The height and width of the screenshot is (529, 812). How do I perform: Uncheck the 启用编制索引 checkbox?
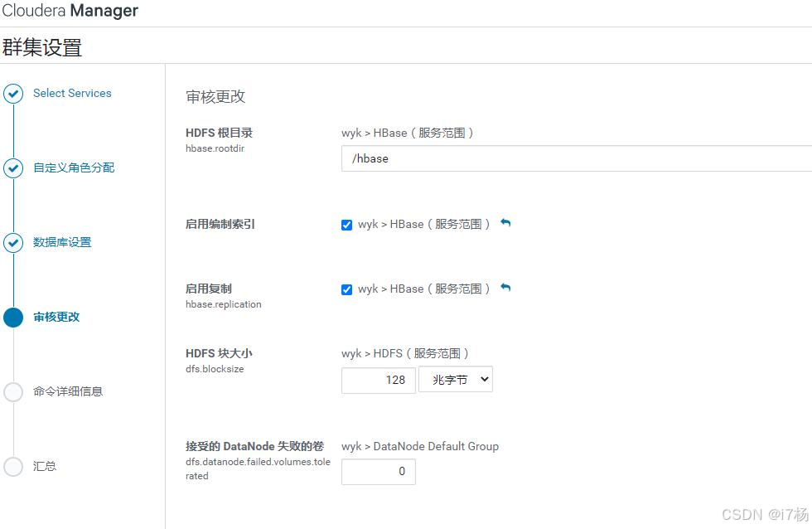tap(346, 224)
